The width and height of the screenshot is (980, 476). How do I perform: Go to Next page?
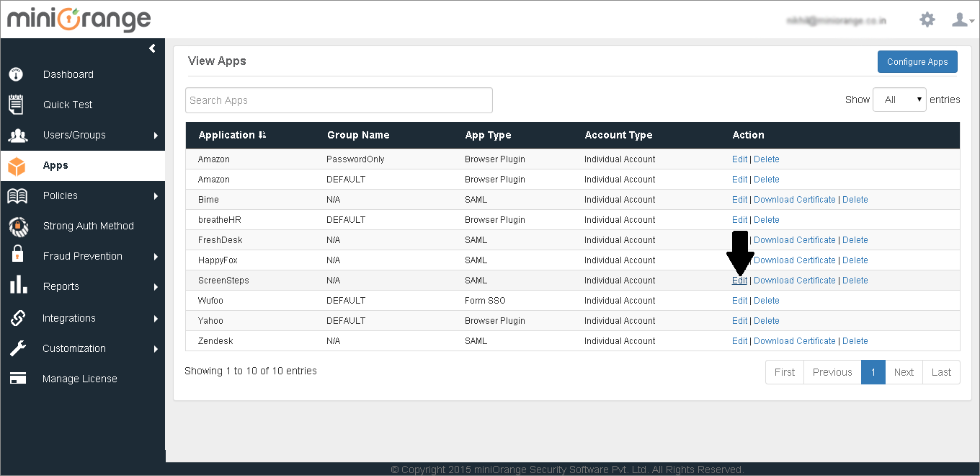point(904,372)
